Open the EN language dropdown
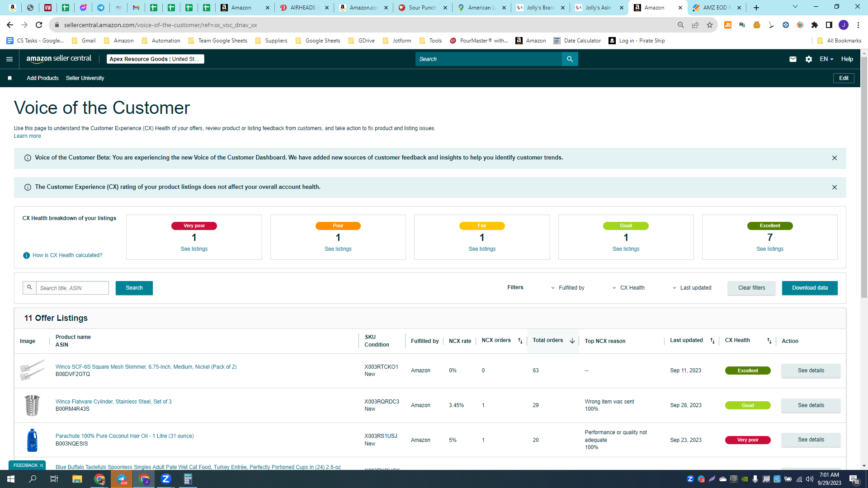 [826, 59]
